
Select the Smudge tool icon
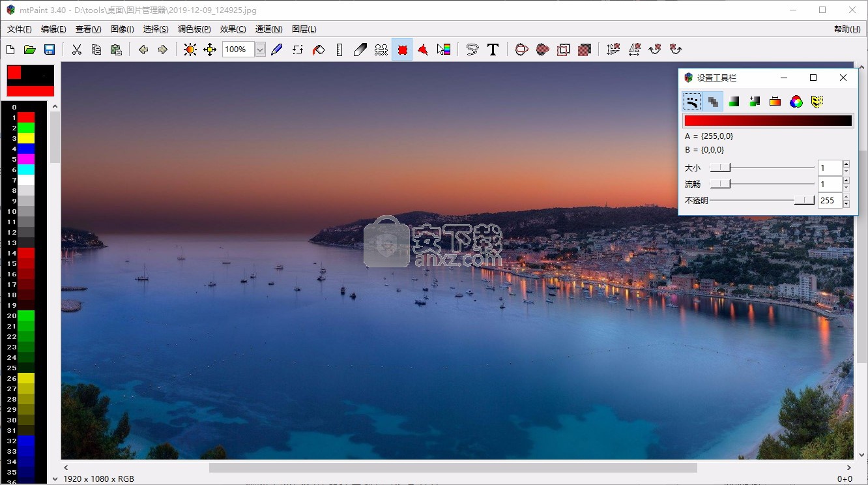(x=360, y=50)
